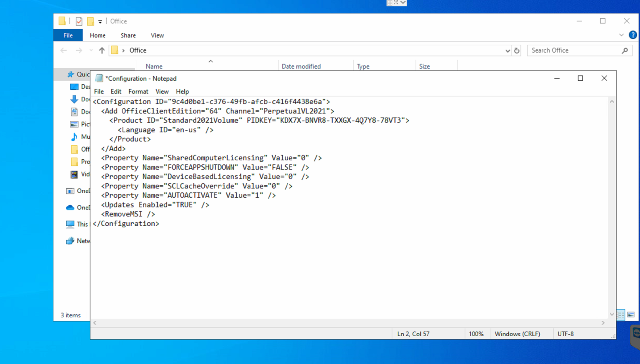
Task: Click the UTF-8 encoding status entry
Action: click(565, 334)
